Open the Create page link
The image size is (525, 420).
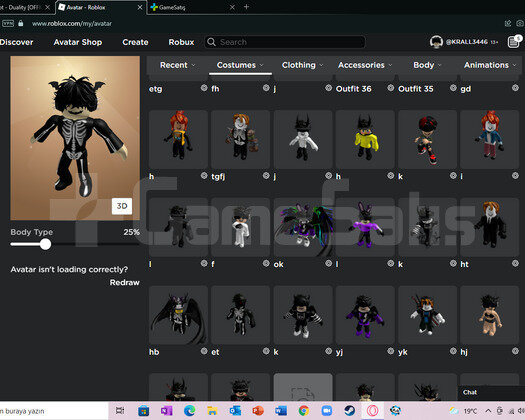coord(135,42)
